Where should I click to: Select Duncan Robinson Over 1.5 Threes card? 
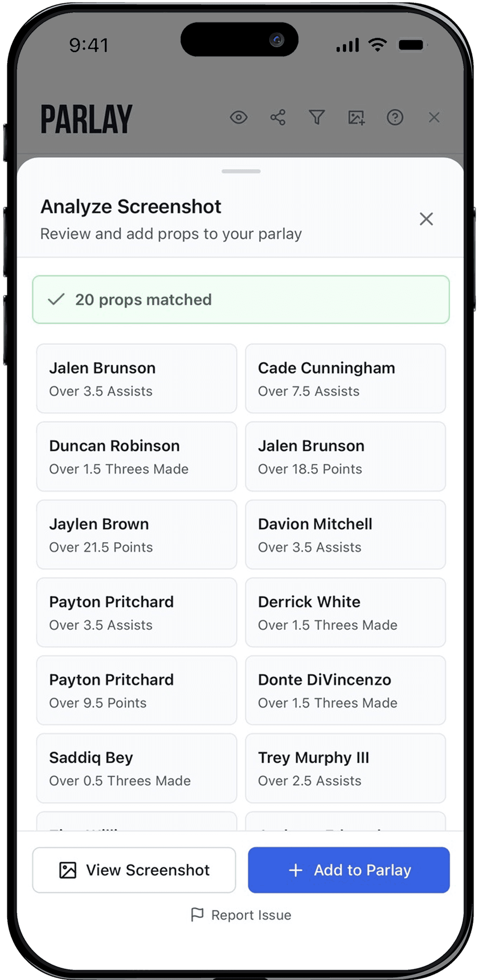(136, 456)
